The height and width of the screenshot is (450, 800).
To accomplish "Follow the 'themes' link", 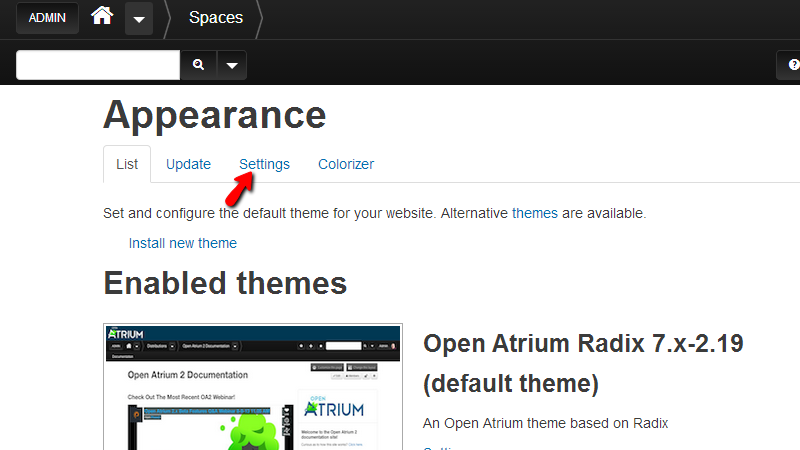I will [x=535, y=213].
